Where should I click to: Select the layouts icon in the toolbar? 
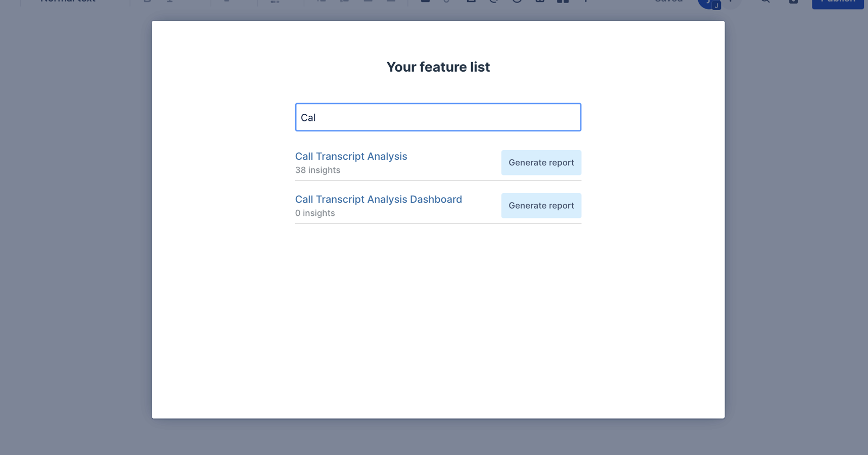563,2
